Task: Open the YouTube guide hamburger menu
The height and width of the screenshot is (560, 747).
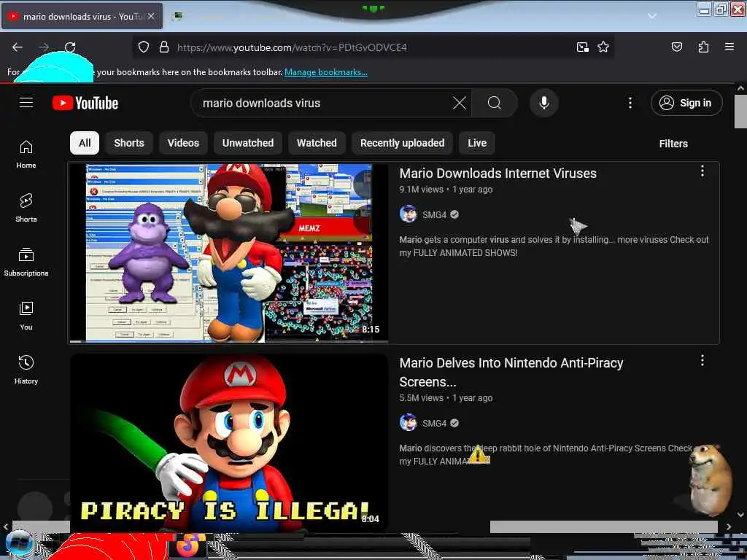Action: (x=26, y=102)
